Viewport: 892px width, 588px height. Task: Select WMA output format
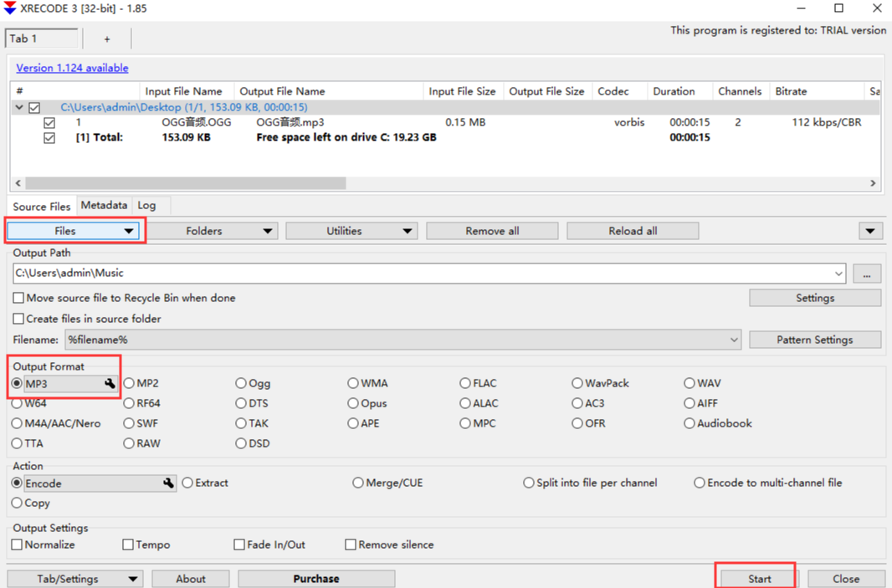[353, 383]
